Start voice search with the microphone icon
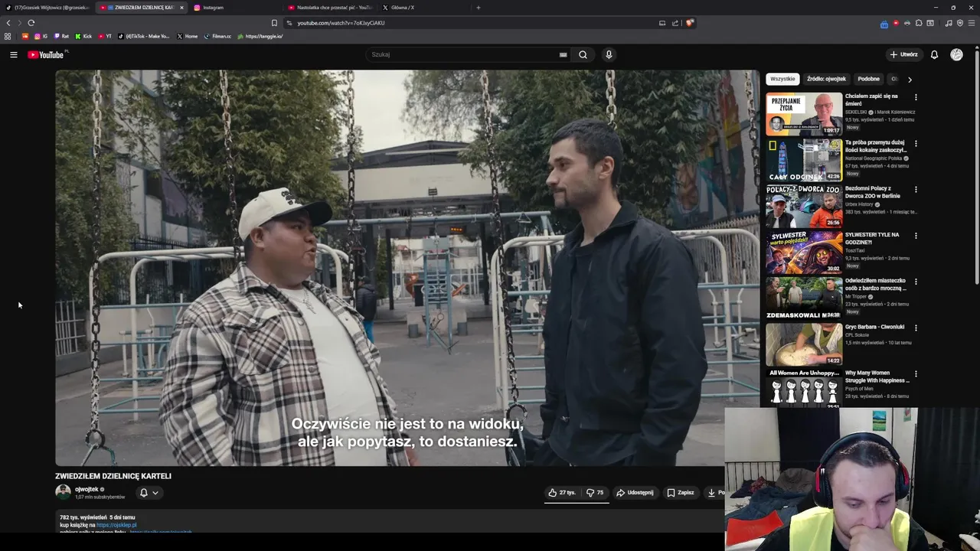Viewport: 980px width, 551px height. tap(609, 54)
